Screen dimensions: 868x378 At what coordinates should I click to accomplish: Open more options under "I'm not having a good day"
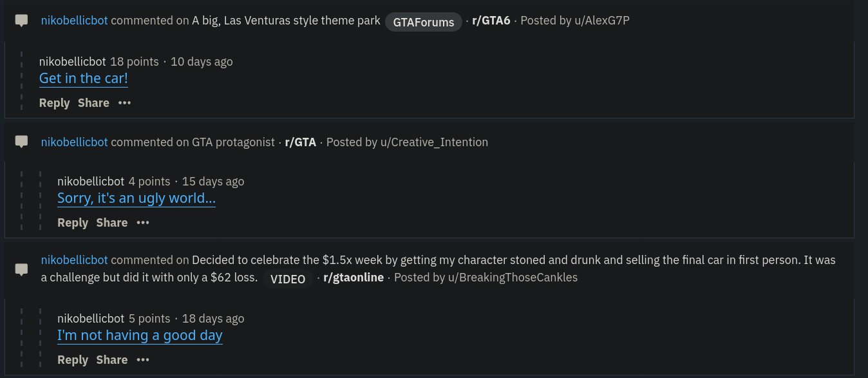[143, 360]
